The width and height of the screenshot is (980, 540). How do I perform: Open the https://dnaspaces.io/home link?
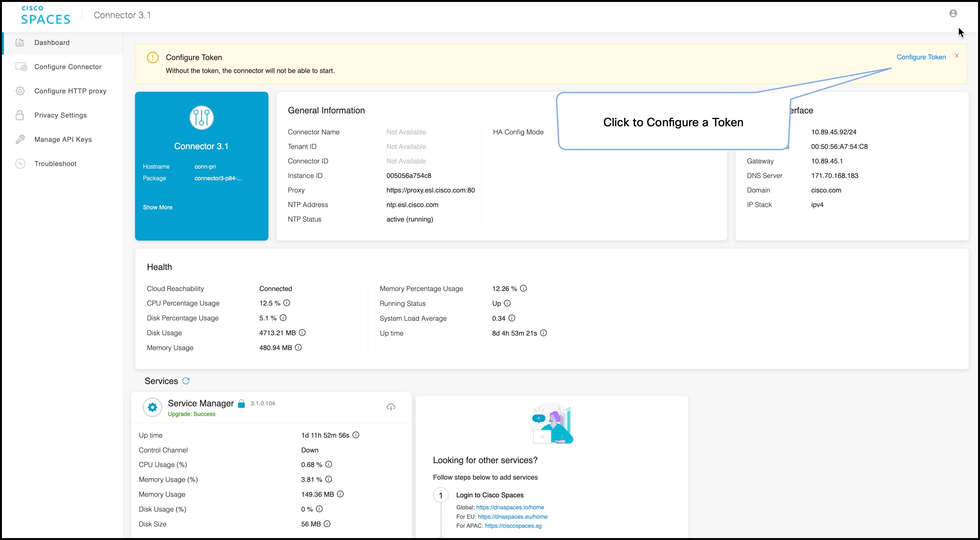[x=510, y=507]
